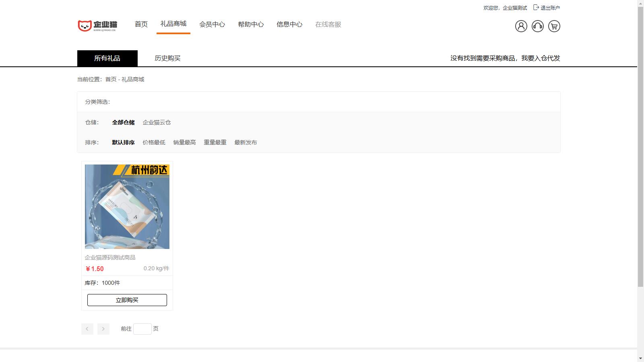The height and width of the screenshot is (362, 644).
Task: Sort by 销量最高
Action: coord(184,142)
